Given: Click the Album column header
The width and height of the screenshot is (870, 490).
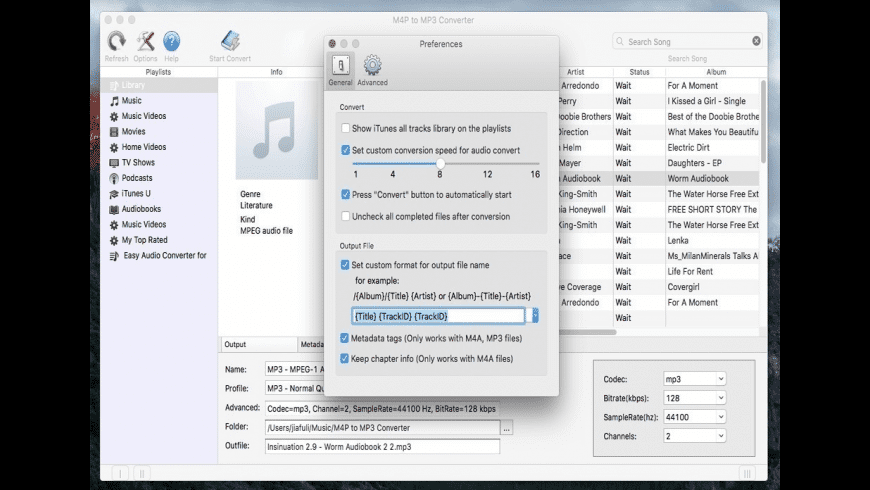Looking at the screenshot, I should click(716, 72).
